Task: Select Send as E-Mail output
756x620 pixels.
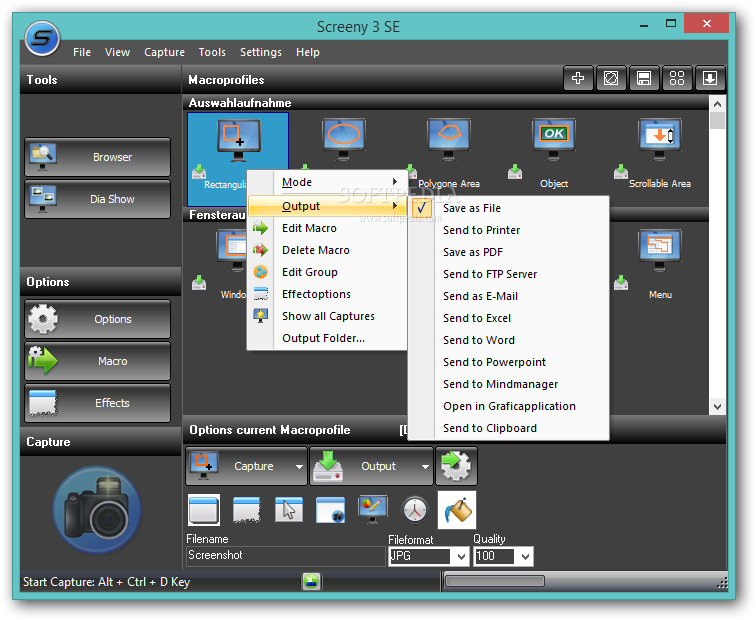Action: (509, 296)
